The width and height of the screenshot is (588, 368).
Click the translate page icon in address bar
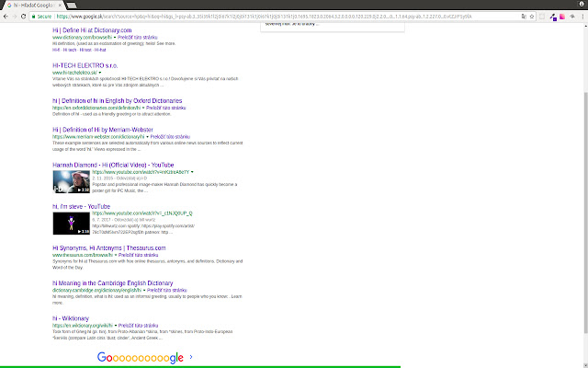coord(524,17)
